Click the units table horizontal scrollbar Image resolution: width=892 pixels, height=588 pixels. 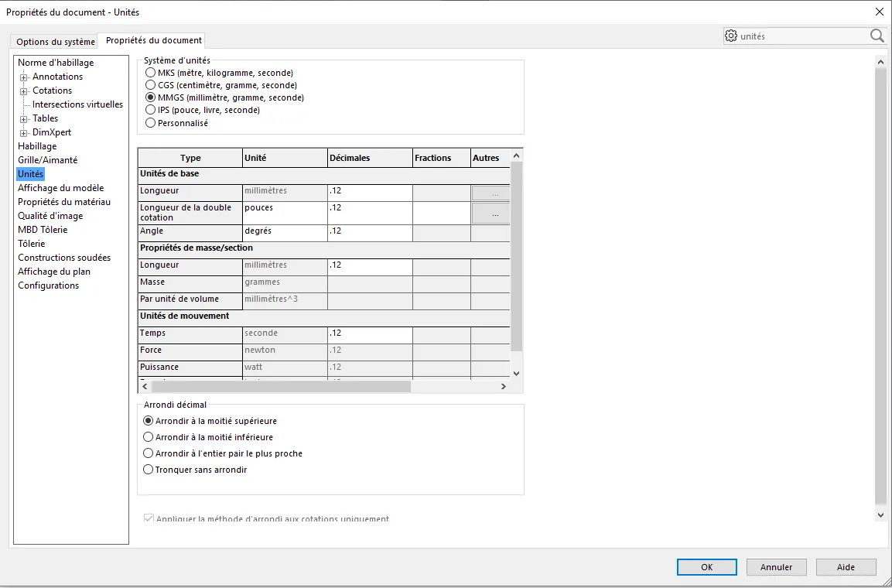(281, 387)
